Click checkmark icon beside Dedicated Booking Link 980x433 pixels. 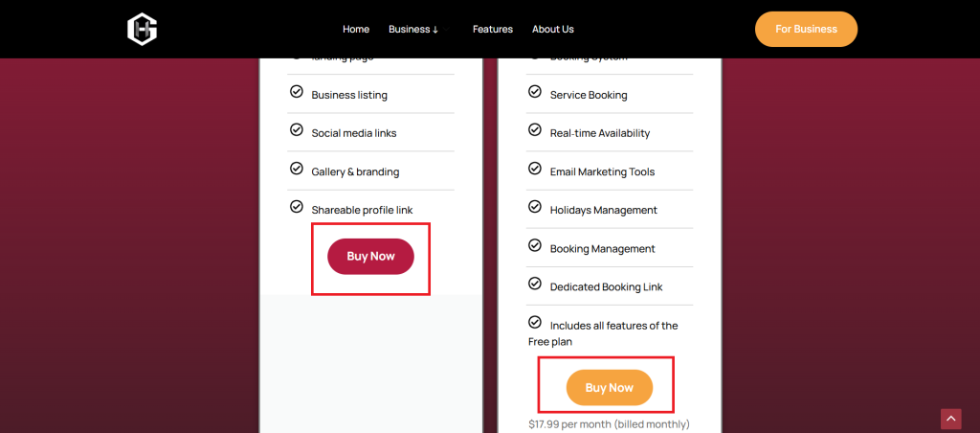pos(535,285)
